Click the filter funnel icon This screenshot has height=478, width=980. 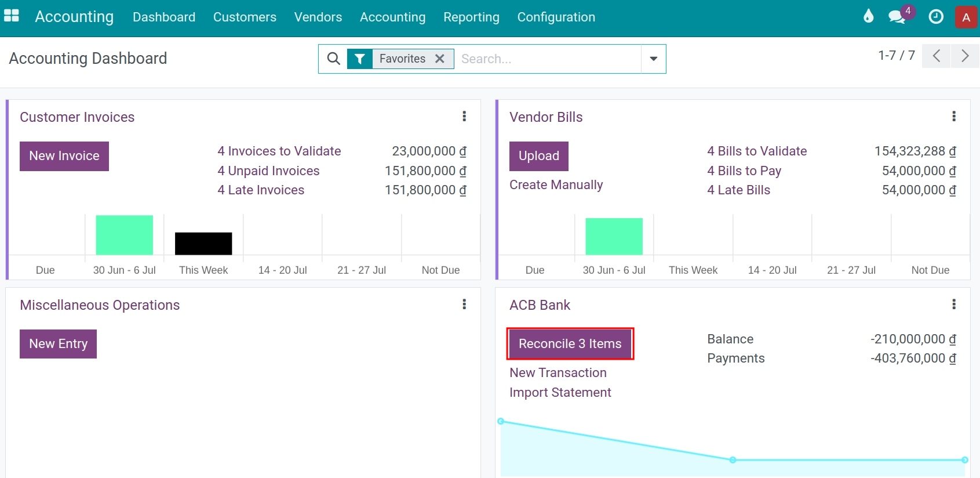pyautogui.click(x=360, y=59)
